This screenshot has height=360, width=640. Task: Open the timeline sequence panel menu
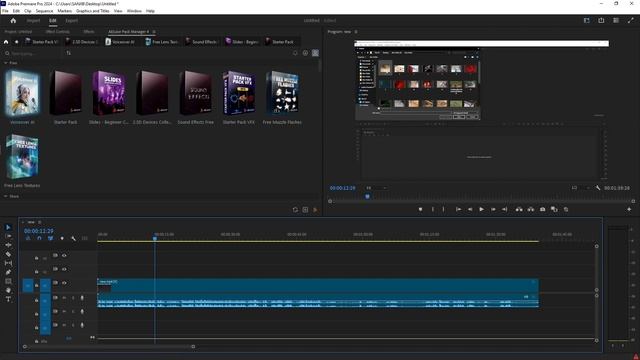40,222
